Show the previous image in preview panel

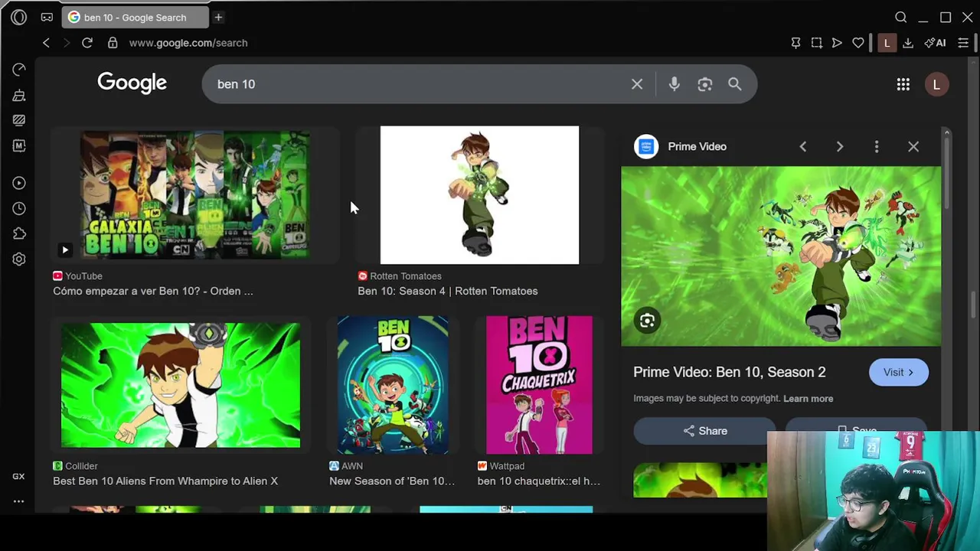coord(803,146)
